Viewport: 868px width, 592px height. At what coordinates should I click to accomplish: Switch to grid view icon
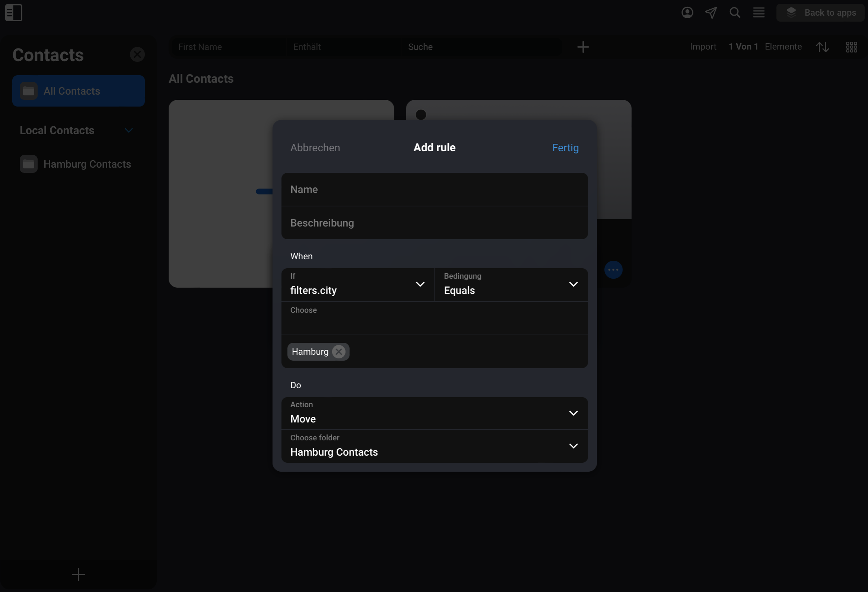point(851,47)
